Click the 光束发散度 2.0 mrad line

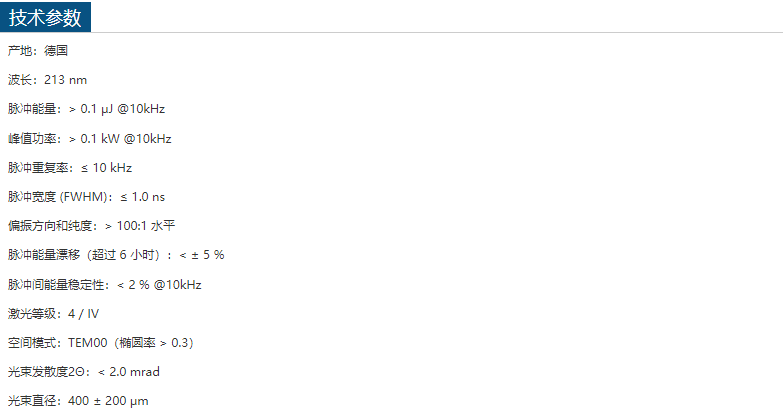point(84,372)
